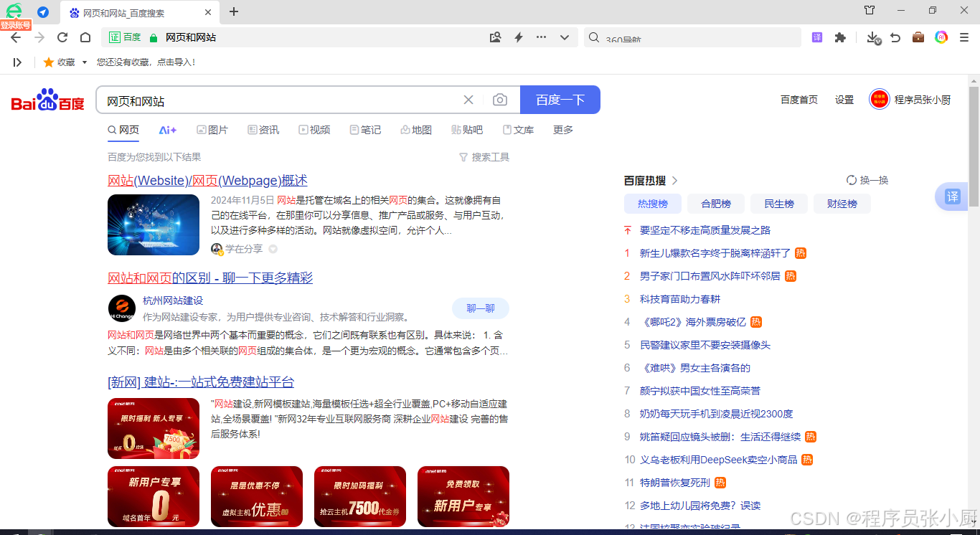Click the 程序员张小厨 user avatar
This screenshot has height=535, width=980.
880,99
